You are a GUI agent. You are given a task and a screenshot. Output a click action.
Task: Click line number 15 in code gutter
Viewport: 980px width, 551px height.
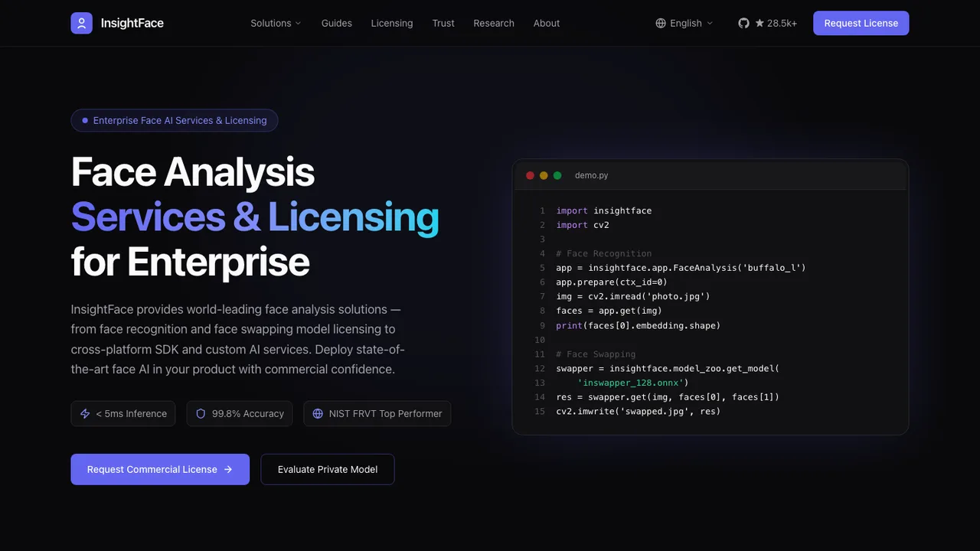click(x=541, y=411)
